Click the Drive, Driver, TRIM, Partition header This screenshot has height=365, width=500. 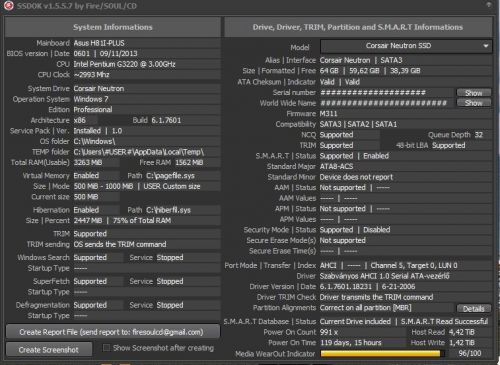pos(358,27)
